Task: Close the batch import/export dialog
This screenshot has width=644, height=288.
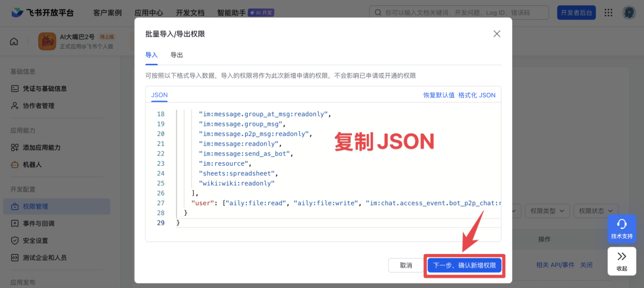Action: click(x=497, y=34)
